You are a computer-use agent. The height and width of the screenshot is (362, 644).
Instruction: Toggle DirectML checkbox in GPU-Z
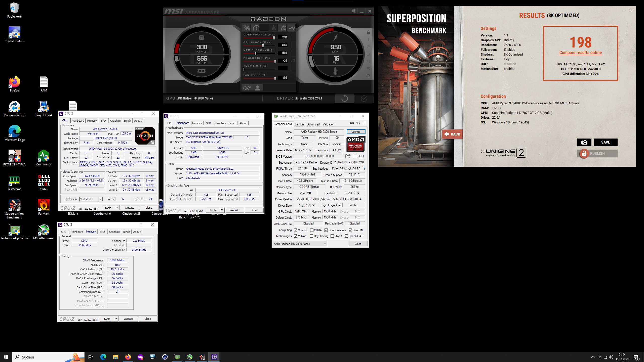point(350,230)
